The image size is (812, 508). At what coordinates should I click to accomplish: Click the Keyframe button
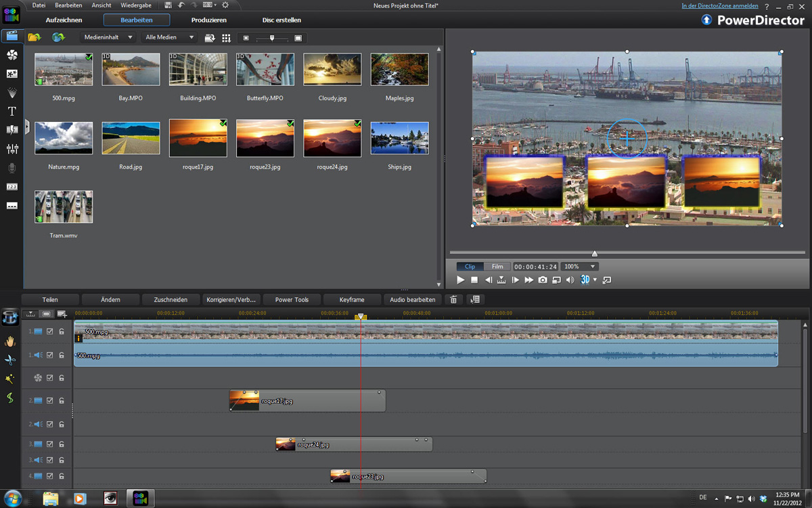pyautogui.click(x=352, y=299)
